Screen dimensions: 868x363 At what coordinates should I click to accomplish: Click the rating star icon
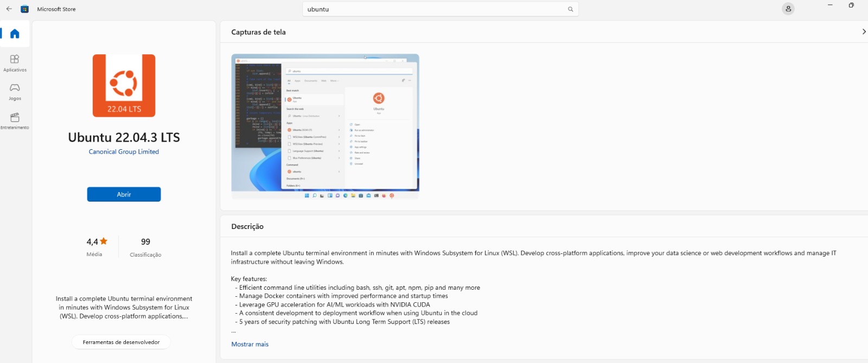tap(104, 241)
